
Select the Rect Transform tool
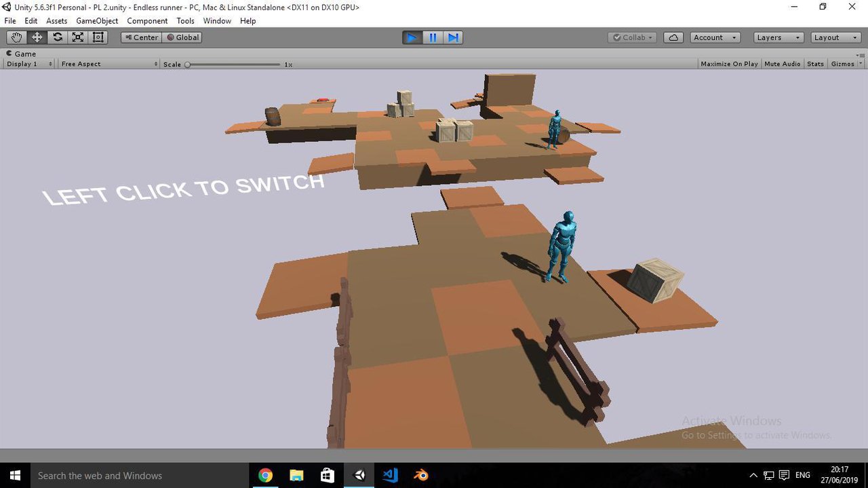(98, 37)
